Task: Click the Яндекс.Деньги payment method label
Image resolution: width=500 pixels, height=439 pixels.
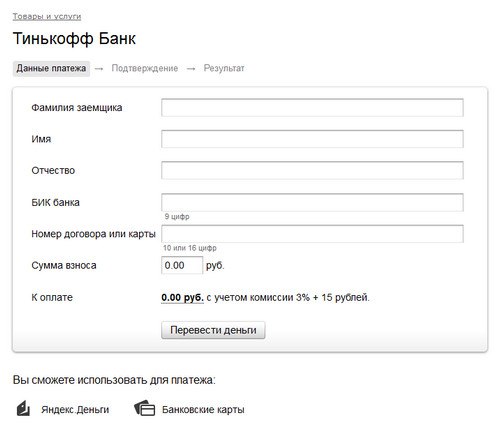Action: point(75,409)
